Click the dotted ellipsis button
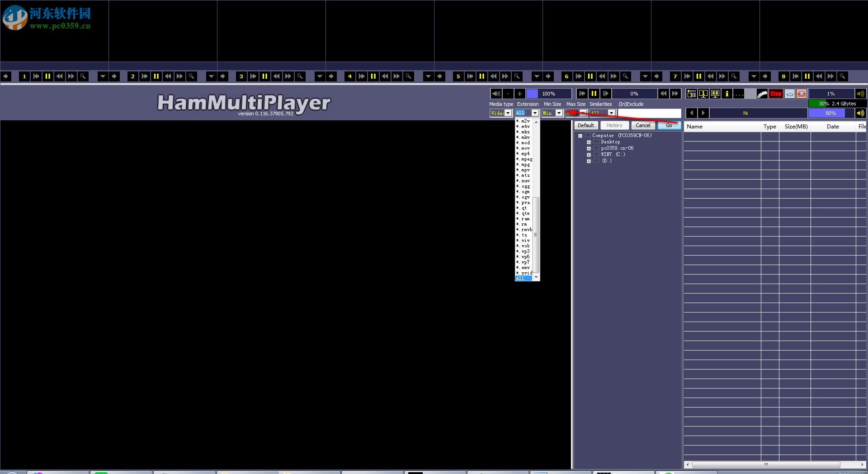Viewport: 868px width, 474px height. [738, 94]
